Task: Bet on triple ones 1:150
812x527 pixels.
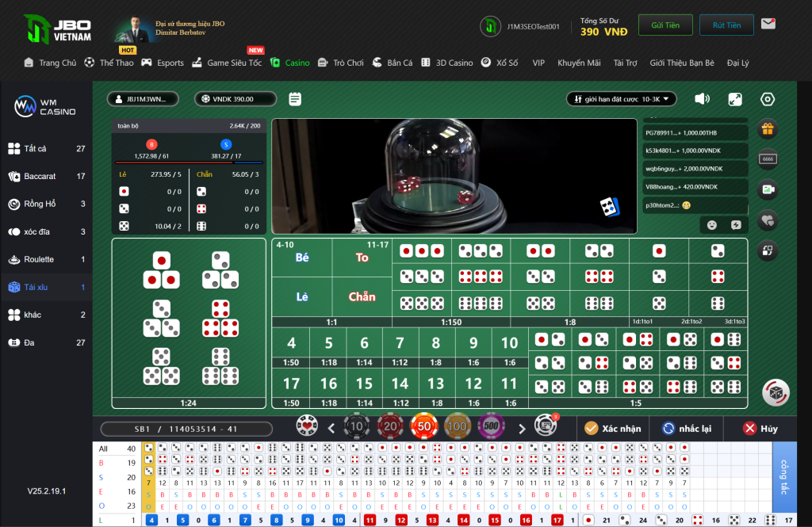Action: pyautogui.click(x=422, y=251)
